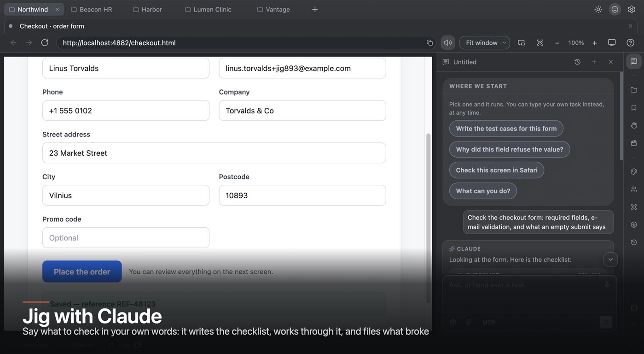
Task: Click the URL address bar
Action: 246,43
